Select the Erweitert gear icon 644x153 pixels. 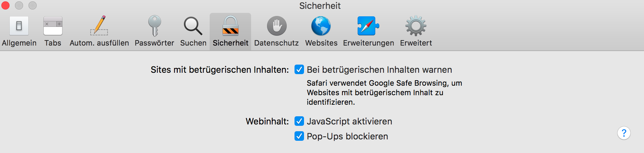click(416, 26)
